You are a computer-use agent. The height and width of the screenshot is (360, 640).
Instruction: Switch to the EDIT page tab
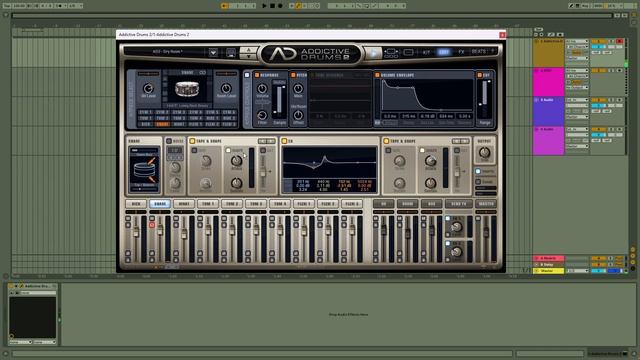pos(444,52)
